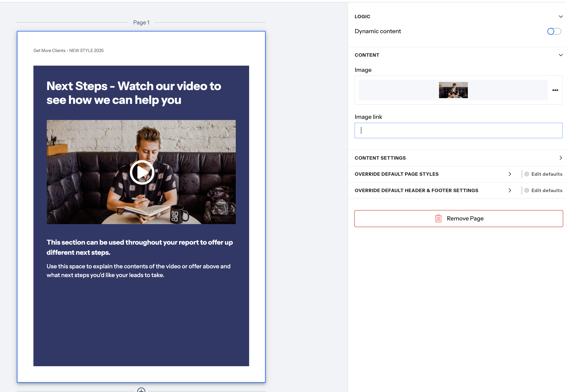566x392 pixels.
Task: Click Edit defaults for page styles
Action: pyautogui.click(x=547, y=174)
